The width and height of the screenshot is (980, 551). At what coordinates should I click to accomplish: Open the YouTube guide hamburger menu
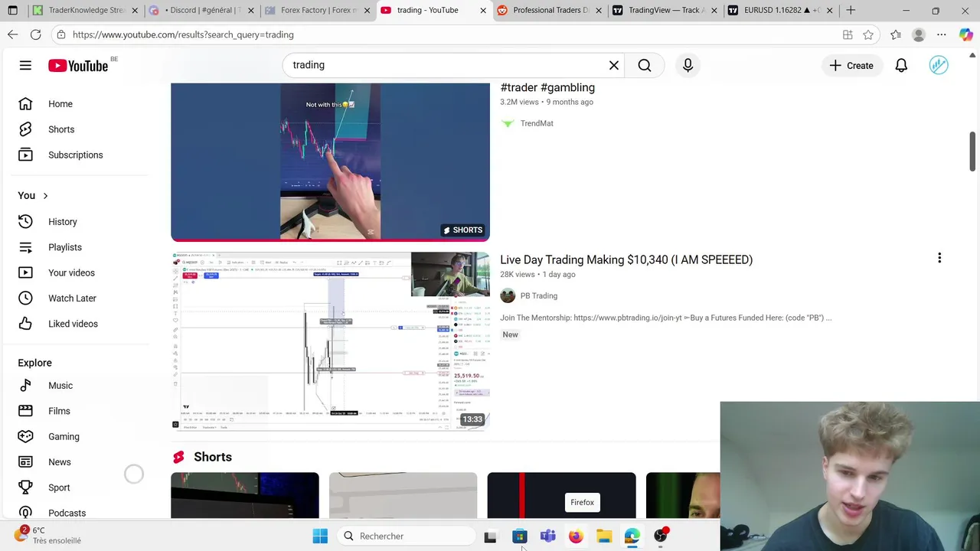pos(25,65)
